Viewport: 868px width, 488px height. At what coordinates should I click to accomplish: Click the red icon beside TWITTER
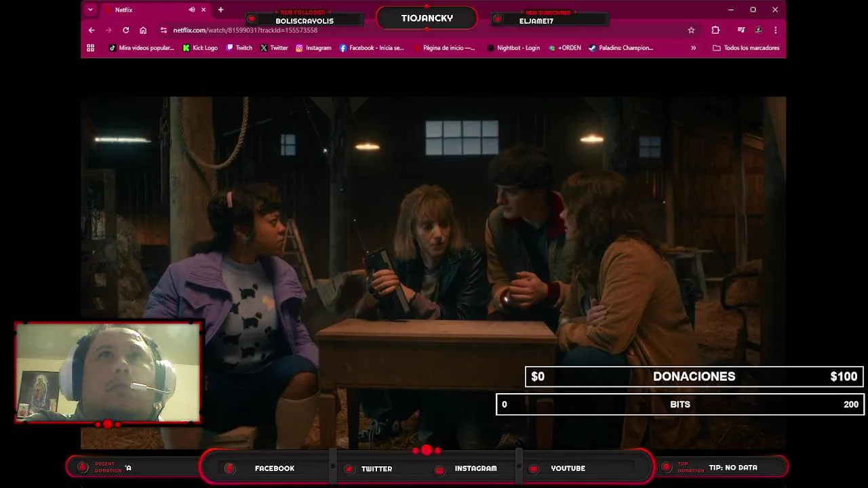click(x=349, y=469)
